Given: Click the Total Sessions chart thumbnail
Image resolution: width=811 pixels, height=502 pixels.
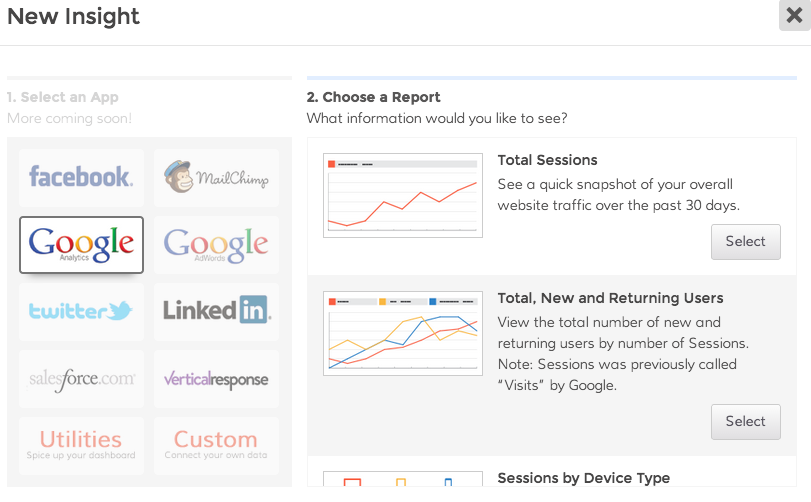Looking at the screenshot, I should (x=403, y=195).
